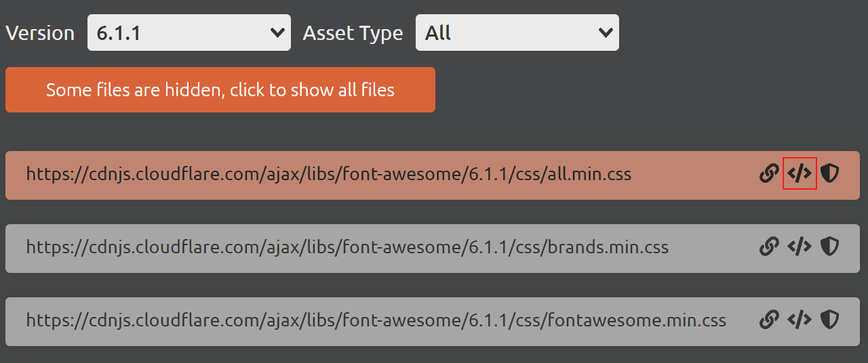Screen dimensions: 868x363
Task: Select the fontawesome.min.css URL row
Action: point(433,321)
